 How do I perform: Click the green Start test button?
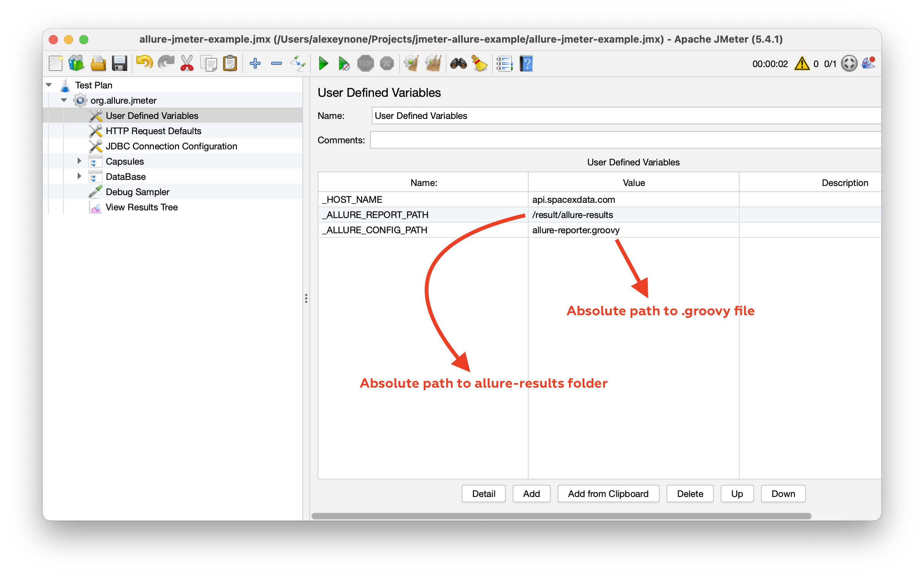point(323,63)
